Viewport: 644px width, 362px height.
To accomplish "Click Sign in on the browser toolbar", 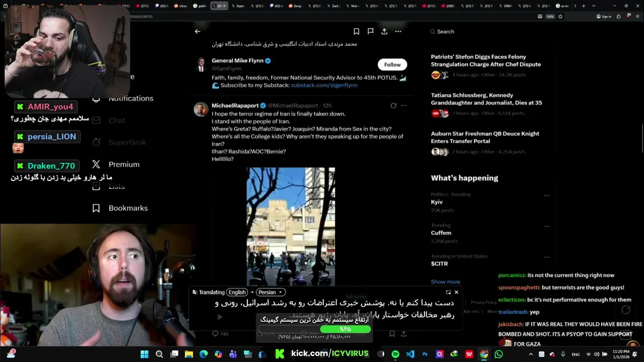I will pyautogui.click(x=603, y=16).
